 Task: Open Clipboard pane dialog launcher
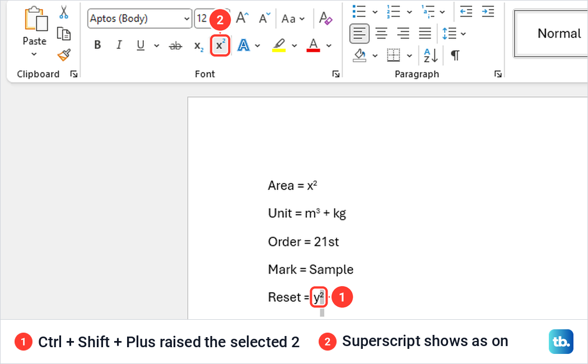tap(74, 74)
